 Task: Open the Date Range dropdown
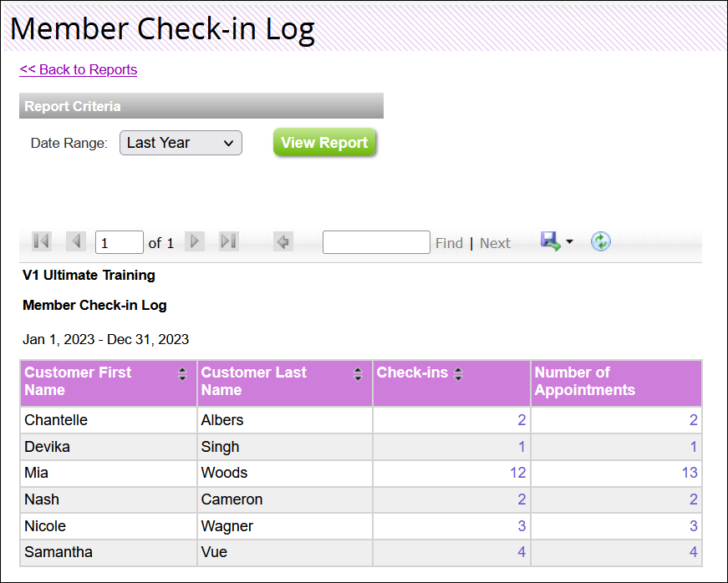pos(181,143)
